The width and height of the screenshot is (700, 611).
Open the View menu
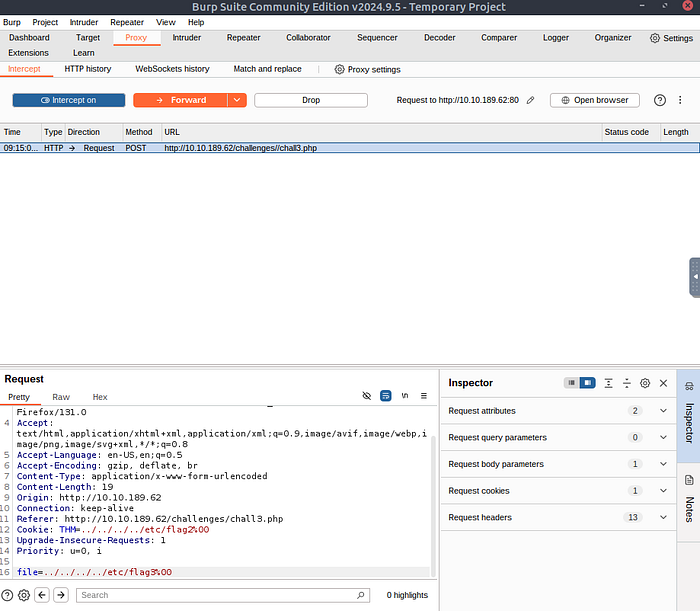point(166,22)
